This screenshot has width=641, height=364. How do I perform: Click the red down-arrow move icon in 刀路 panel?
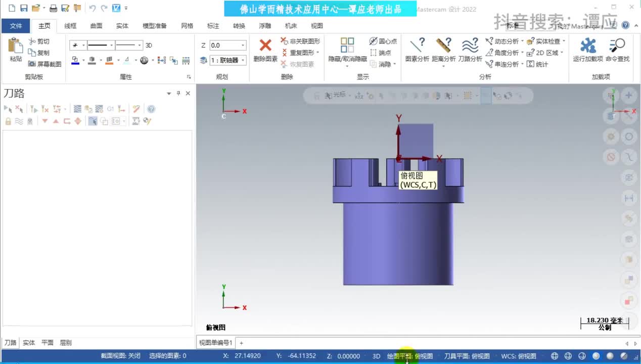45,121
